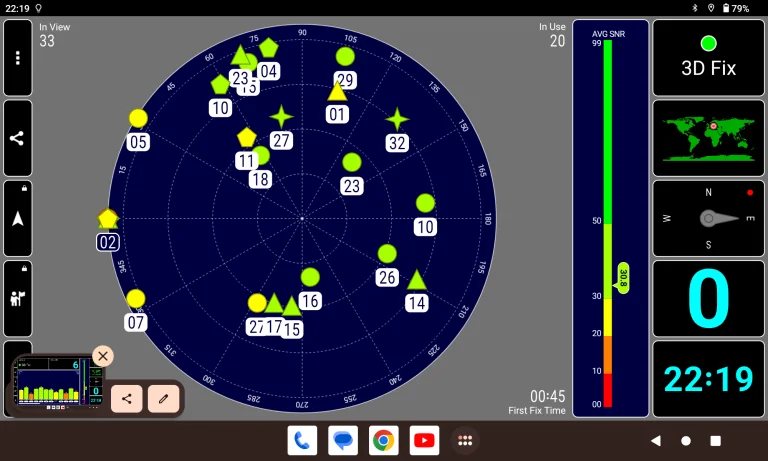The width and height of the screenshot is (768, 461).
Task: Tap the AVG SNR signal bar
Action: [x=607, y=225]
